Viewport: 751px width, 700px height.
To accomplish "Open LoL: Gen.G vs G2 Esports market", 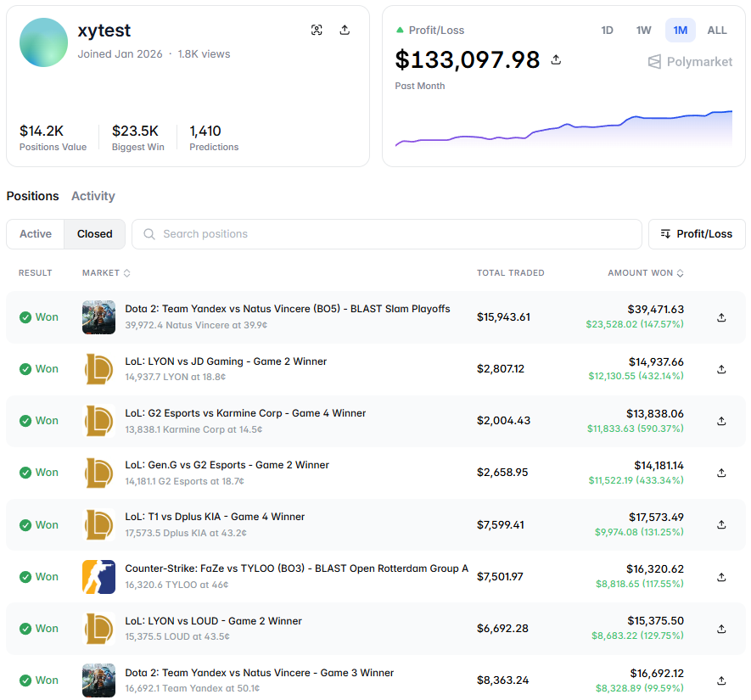I will [x=227, y=465].
